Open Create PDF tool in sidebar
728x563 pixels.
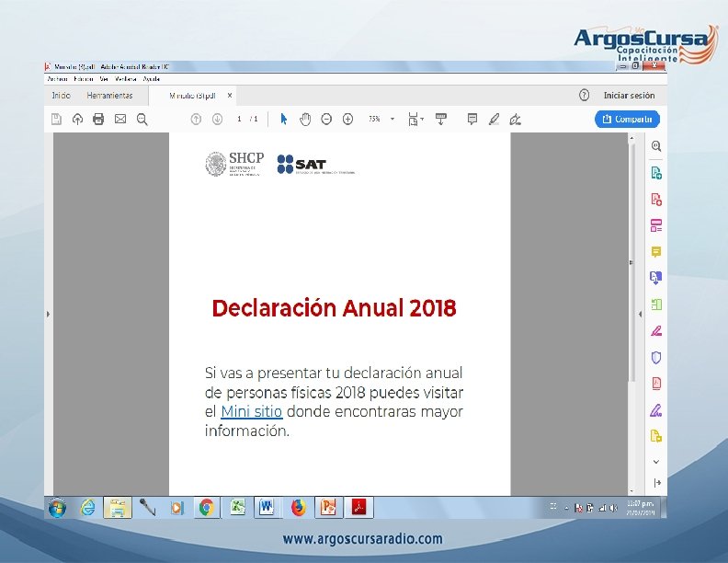(x=656, y=200)
